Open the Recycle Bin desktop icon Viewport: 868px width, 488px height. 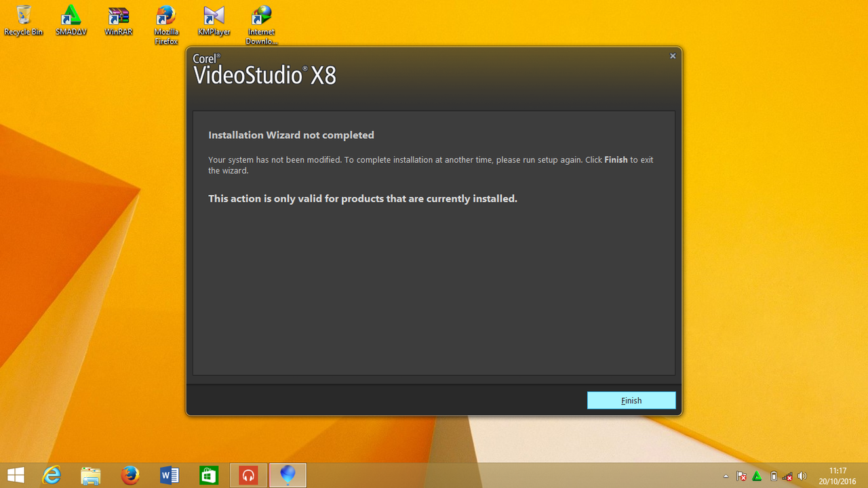(24, 20)
